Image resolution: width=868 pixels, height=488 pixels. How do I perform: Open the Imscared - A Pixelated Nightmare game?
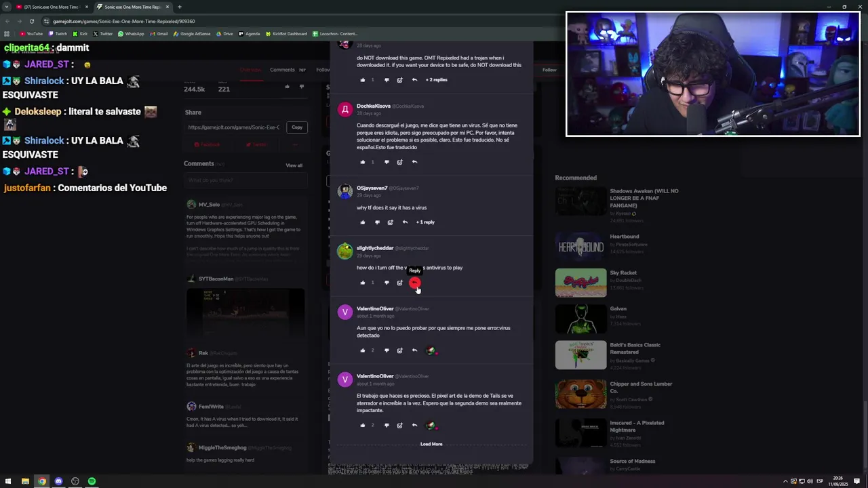(x=581, y=432)
